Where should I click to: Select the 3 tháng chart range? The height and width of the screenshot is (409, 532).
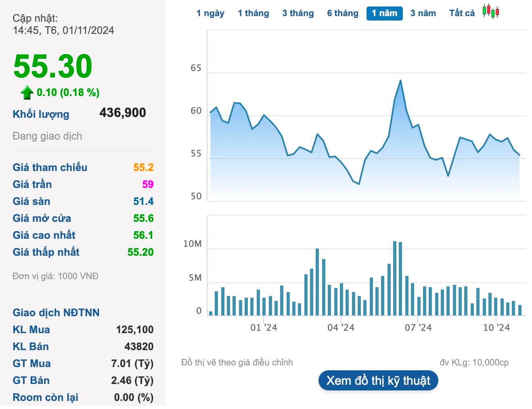(298, 13)
